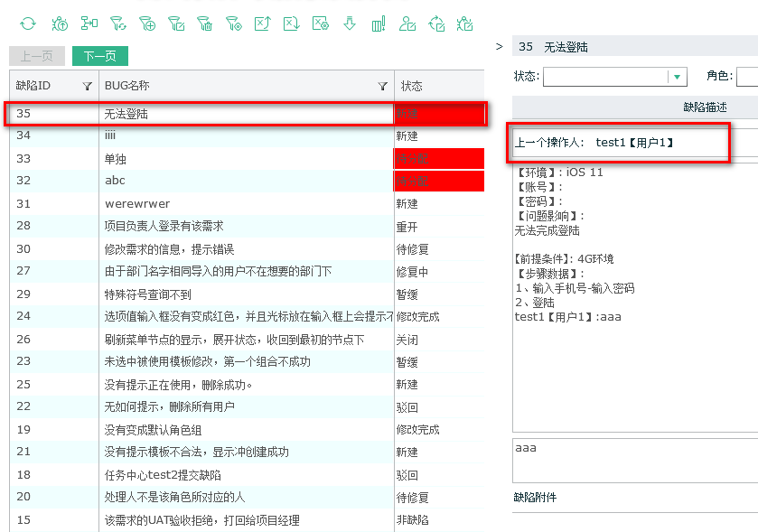Click the 缺陷附件 section label

[x=535, y=497]
